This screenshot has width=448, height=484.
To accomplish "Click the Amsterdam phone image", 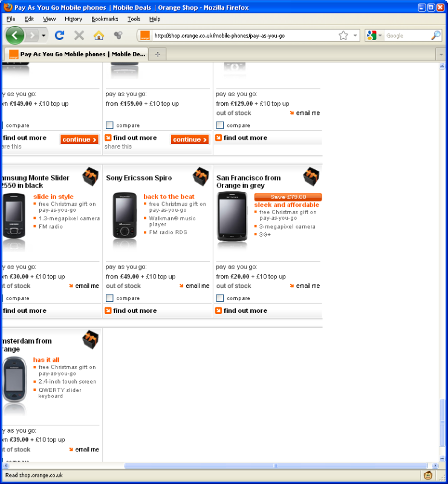I will coord(15,379).
